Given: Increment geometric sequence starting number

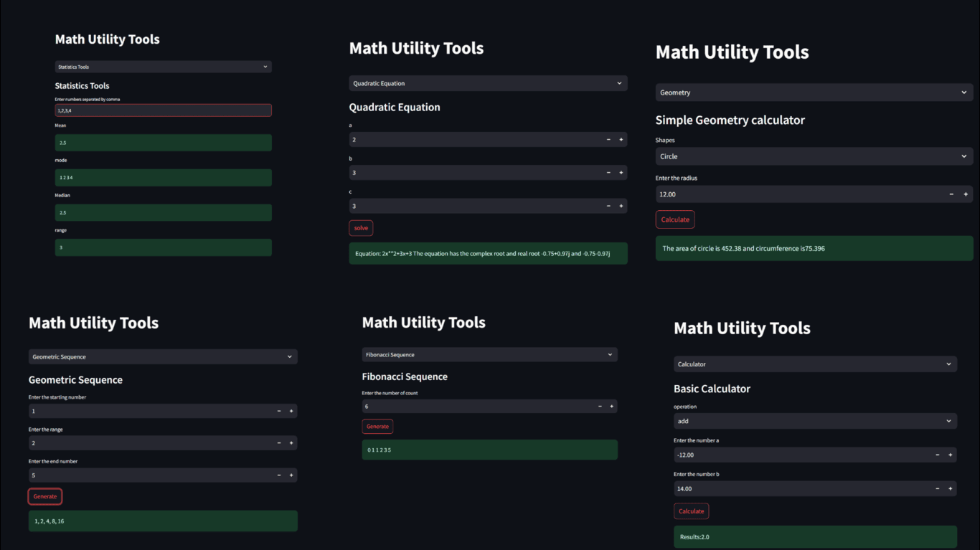Looking at the screenshot, I should [291, 412].
